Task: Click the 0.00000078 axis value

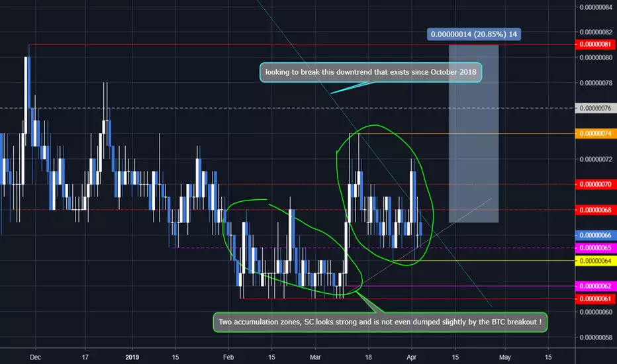Action: click(595, 83)
